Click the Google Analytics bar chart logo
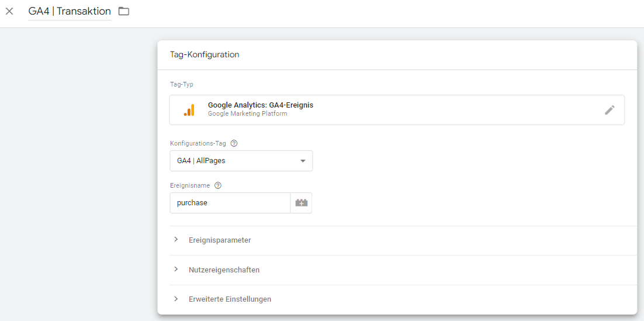Viewport: 644px width, 321px height. pos(189,110)
